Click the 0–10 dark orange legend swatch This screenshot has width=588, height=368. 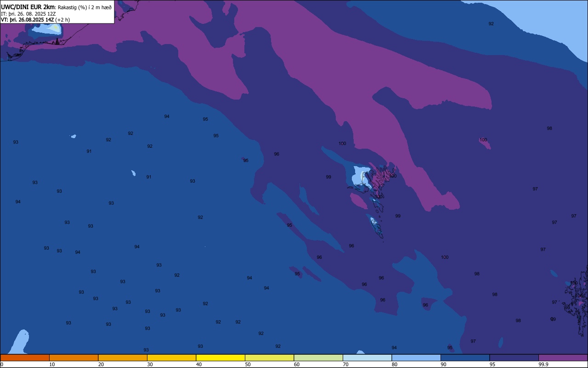[25, 357]
